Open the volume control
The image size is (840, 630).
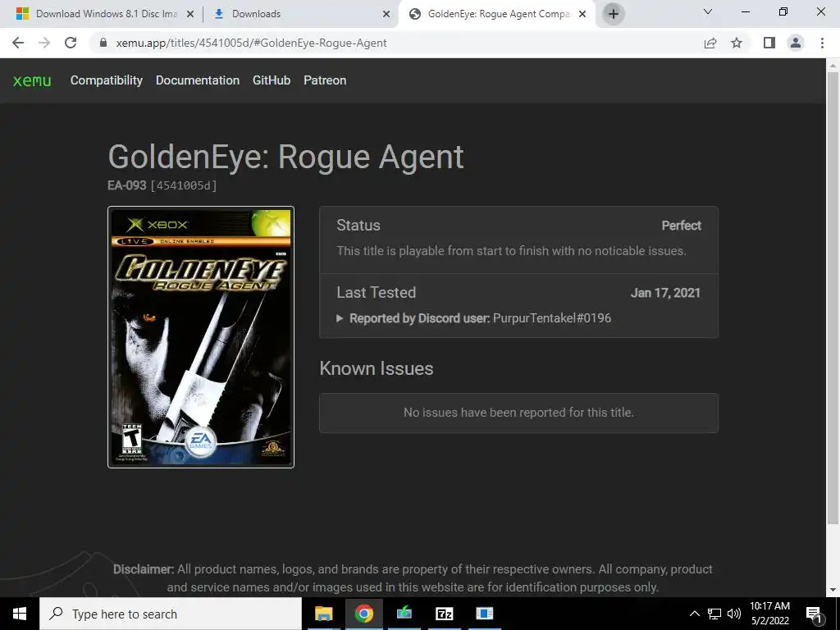734,614
